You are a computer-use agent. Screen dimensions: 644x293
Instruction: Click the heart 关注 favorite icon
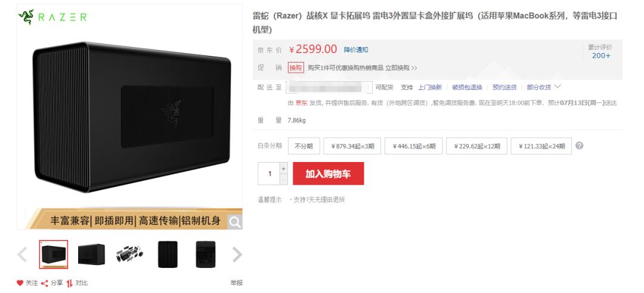[20, 283]
